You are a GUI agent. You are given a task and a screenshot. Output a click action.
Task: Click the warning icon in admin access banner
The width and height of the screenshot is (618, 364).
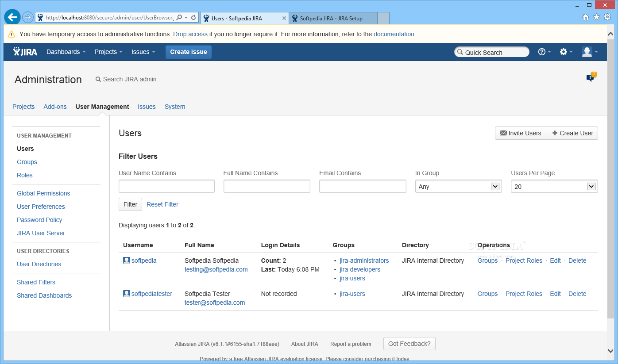click(12, 34)
